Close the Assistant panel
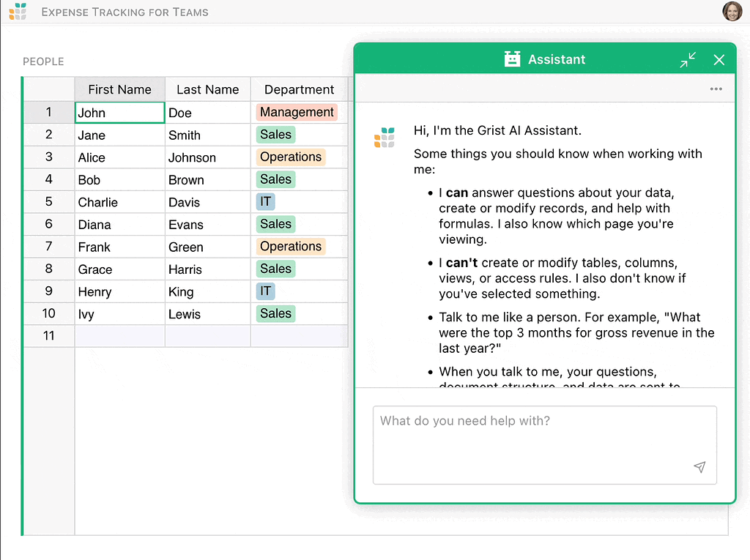Image resolution: width=750 pixels, height=560 pixels. coord(719,59)
